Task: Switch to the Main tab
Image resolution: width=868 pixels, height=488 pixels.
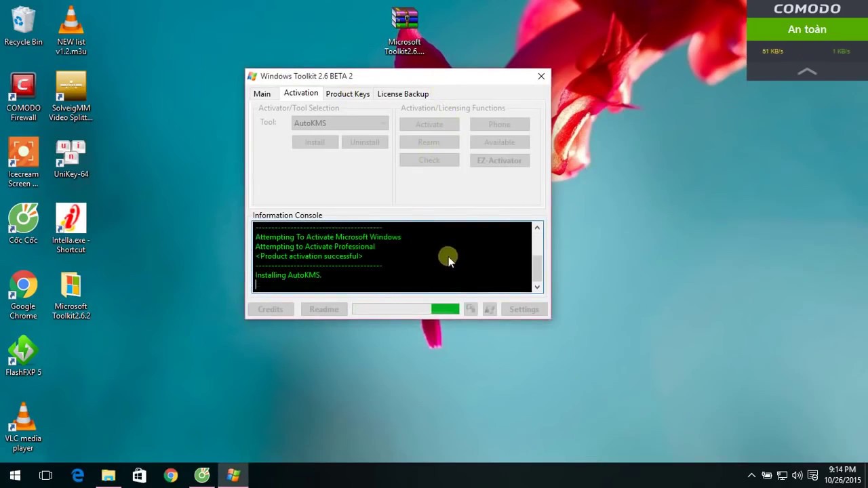Action: click(262, 94)
